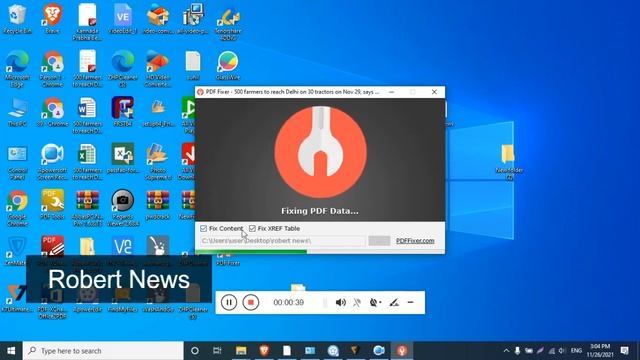Select the Brave browser desktop shortcut
The width and height of the screenshot is (640, 360).
pos(52,18)
